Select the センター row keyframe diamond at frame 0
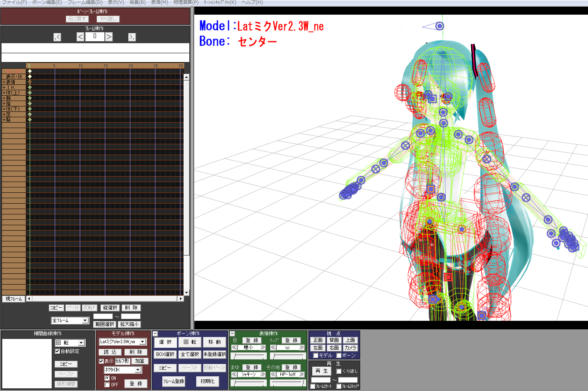588x391 pixels. [x=30, y=71]
